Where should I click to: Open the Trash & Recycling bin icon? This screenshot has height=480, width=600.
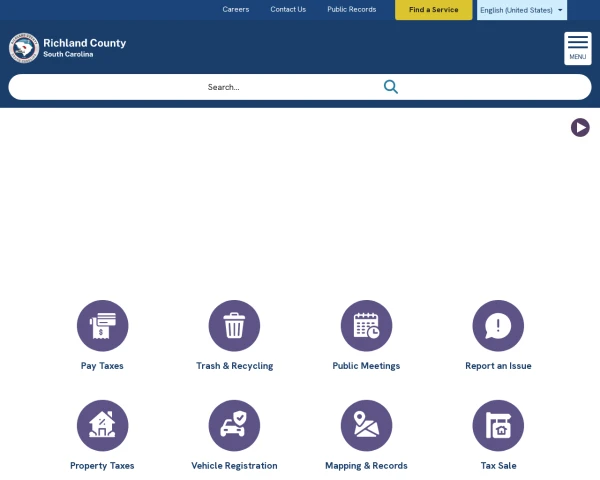(234, 326)
